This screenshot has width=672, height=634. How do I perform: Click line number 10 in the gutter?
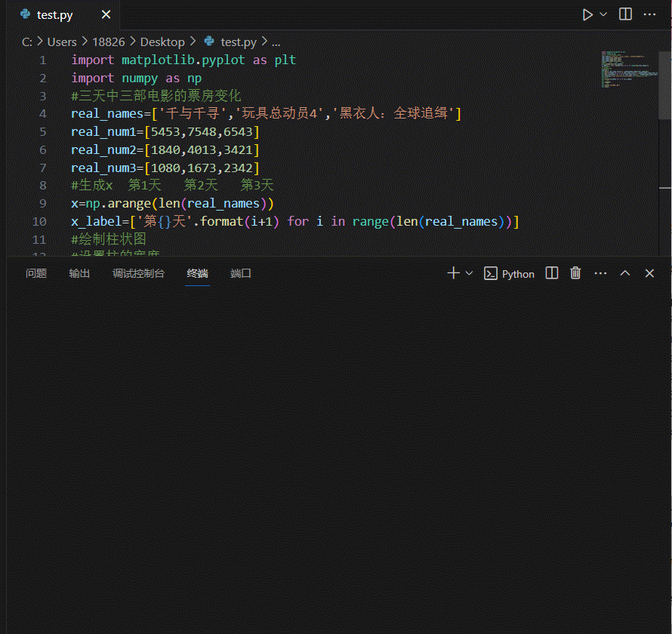39,221
